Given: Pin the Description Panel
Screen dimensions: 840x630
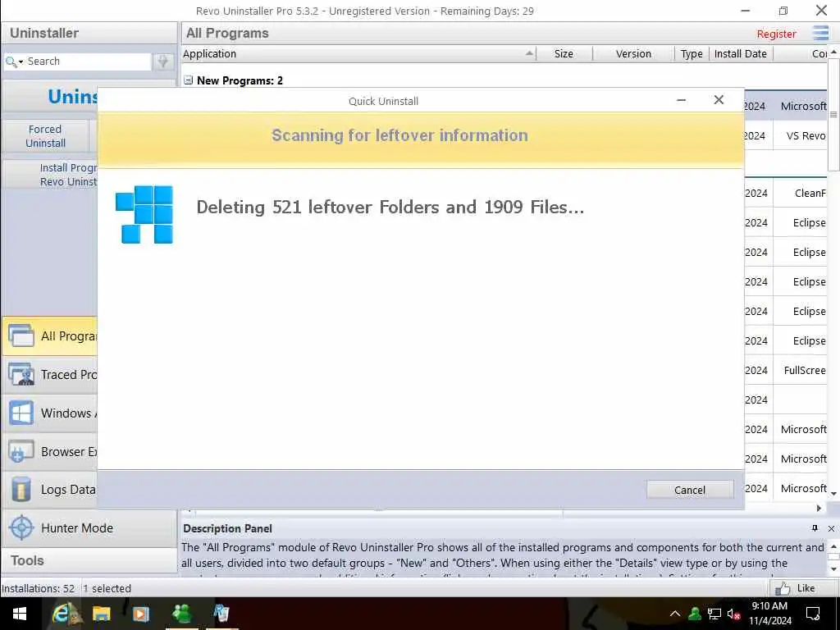Looking at the screenshot, I should [815, 528].
